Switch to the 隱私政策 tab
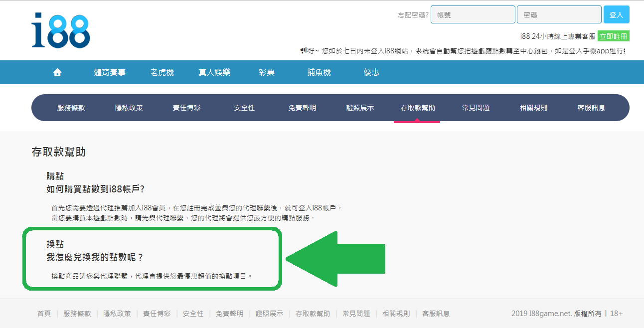 point(129,108)
